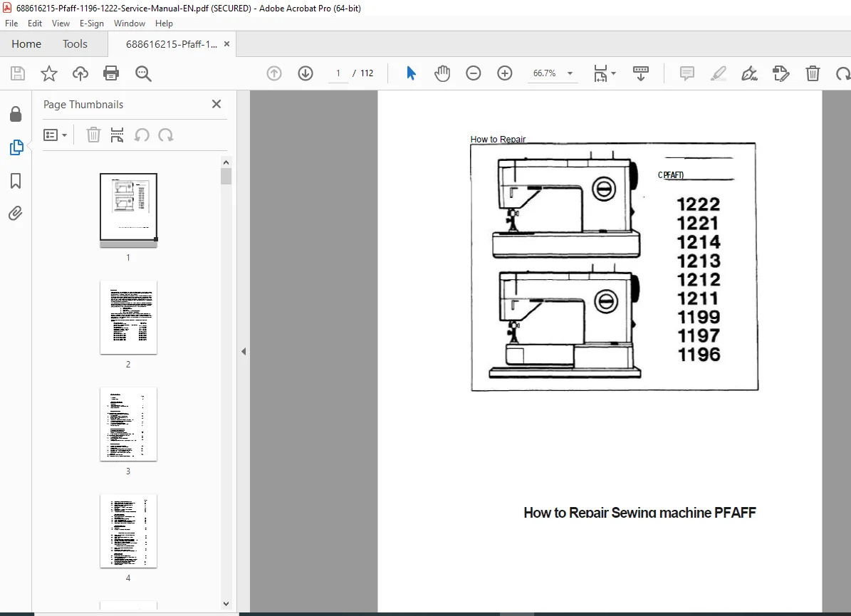Click model number 1196 in the document
851x616 pixels.
point(699,355)
